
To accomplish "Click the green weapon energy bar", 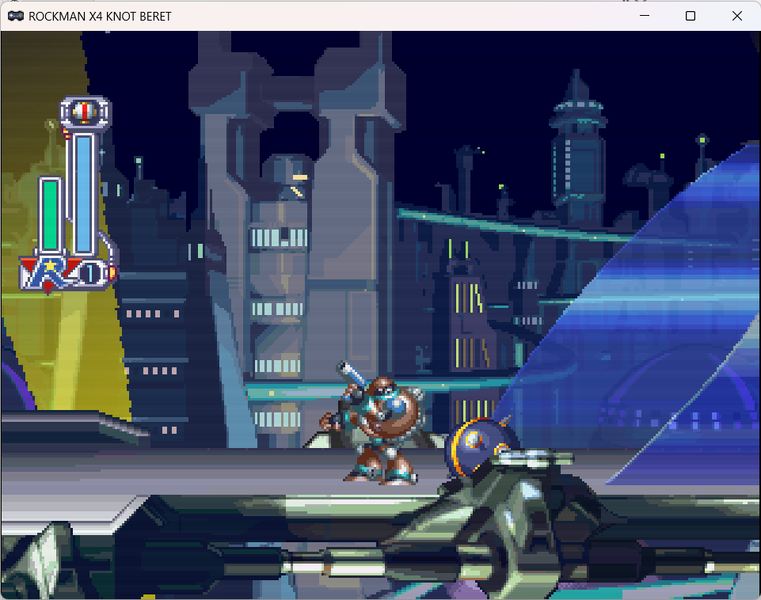I will 50,215.
